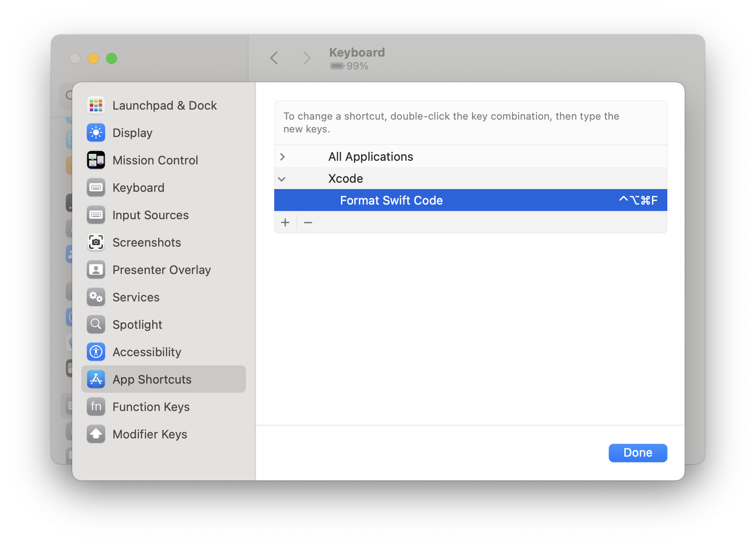Select Input Sources category
The height and width of the screenshot is (548, 756).
164,215
